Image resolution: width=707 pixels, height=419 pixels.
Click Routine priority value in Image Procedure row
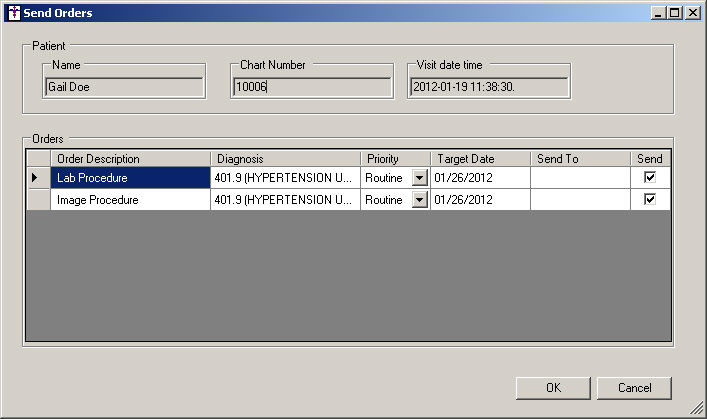click(384, 200)
